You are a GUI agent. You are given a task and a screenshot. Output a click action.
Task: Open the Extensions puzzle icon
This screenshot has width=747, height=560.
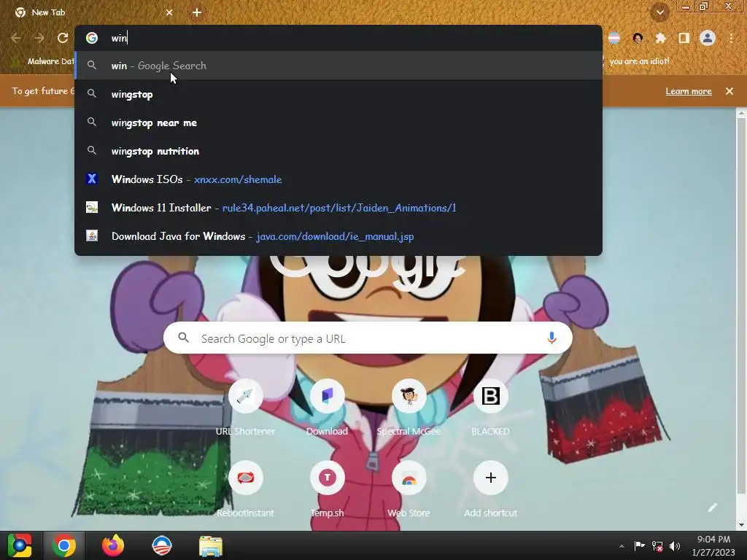pyautogui.click(x=660, y=38)
